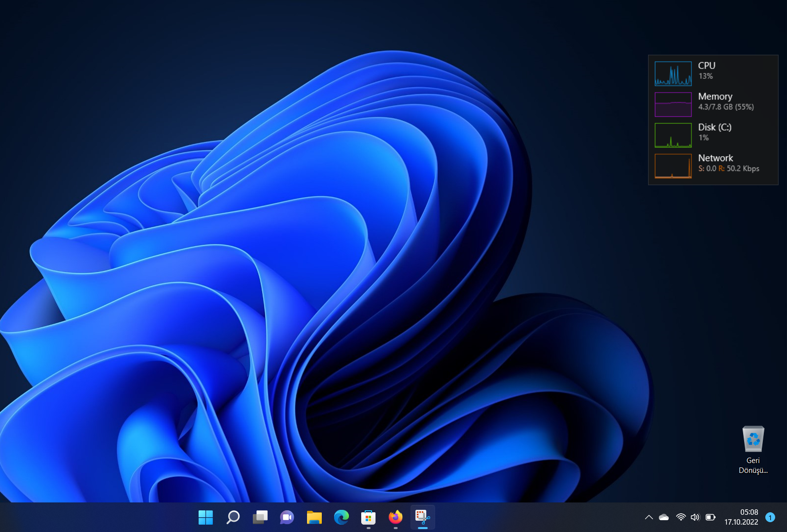Click the Wi-Fi icon in system tray
The height and width of the screenshot is (532, 787).
pos(681,517)
